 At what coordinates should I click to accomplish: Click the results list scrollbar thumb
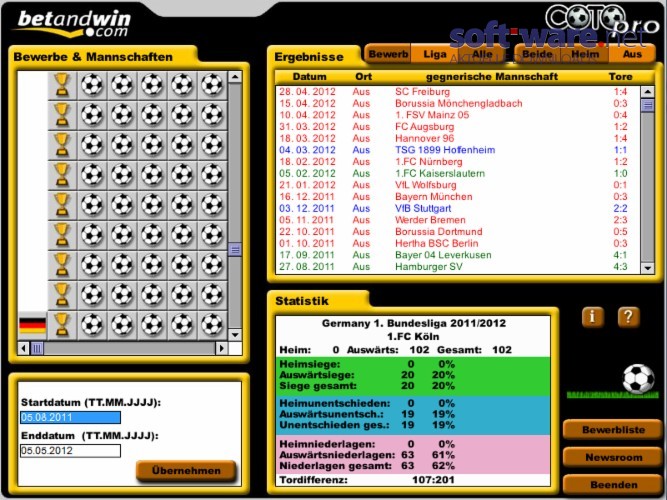[x=647, y=105]
